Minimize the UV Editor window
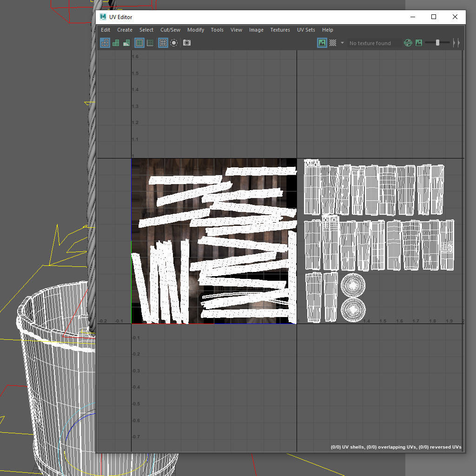The image size is (476, 476). [413, 17]
